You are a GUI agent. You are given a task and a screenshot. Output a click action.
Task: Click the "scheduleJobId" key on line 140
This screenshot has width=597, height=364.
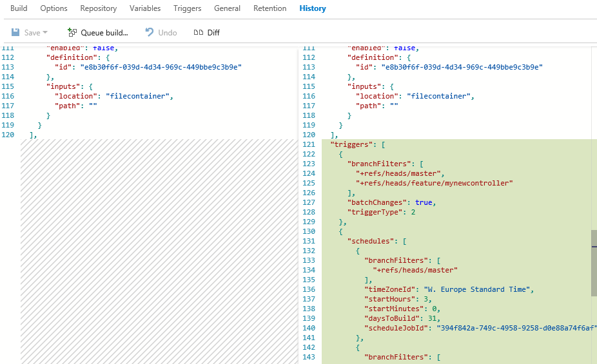click(x=396, y=328)
